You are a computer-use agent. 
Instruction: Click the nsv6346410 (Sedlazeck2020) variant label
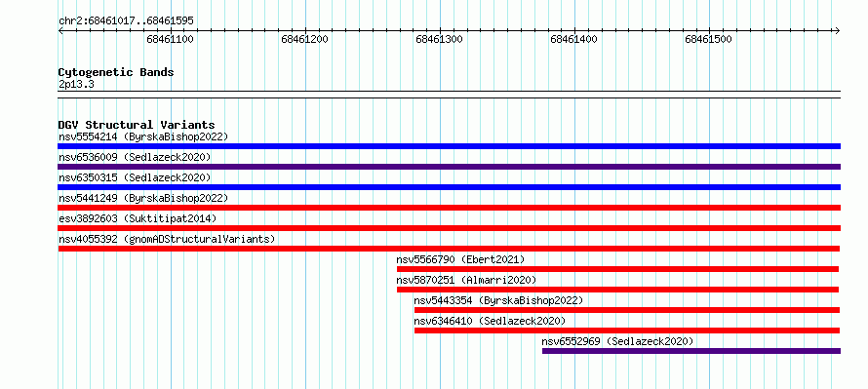490,321
